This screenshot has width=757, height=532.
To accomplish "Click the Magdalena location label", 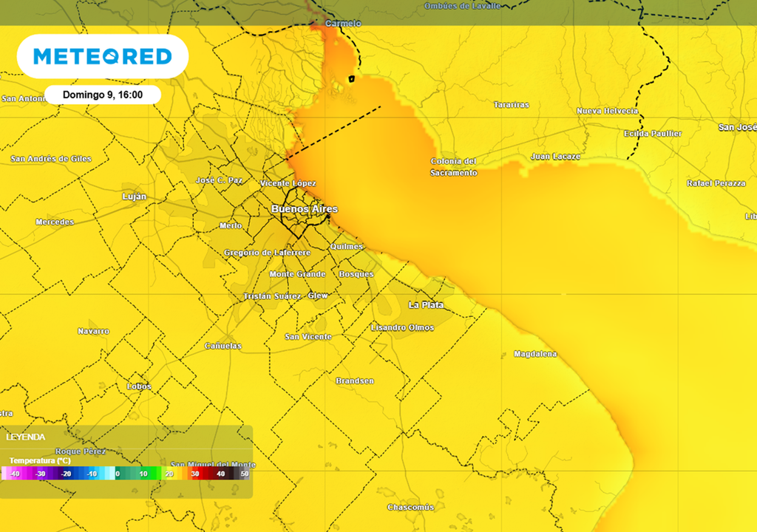I will [535, 355].
